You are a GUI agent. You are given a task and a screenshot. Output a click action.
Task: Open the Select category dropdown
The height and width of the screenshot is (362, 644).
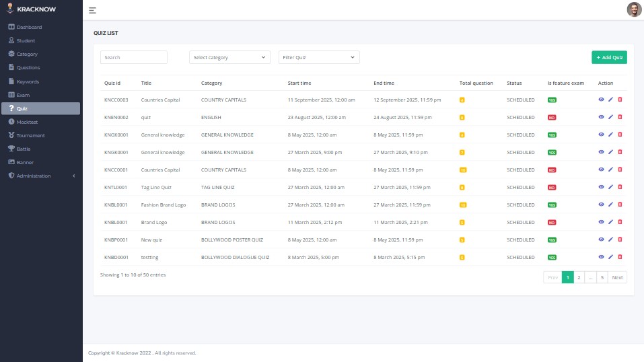[x=229, y=58]
